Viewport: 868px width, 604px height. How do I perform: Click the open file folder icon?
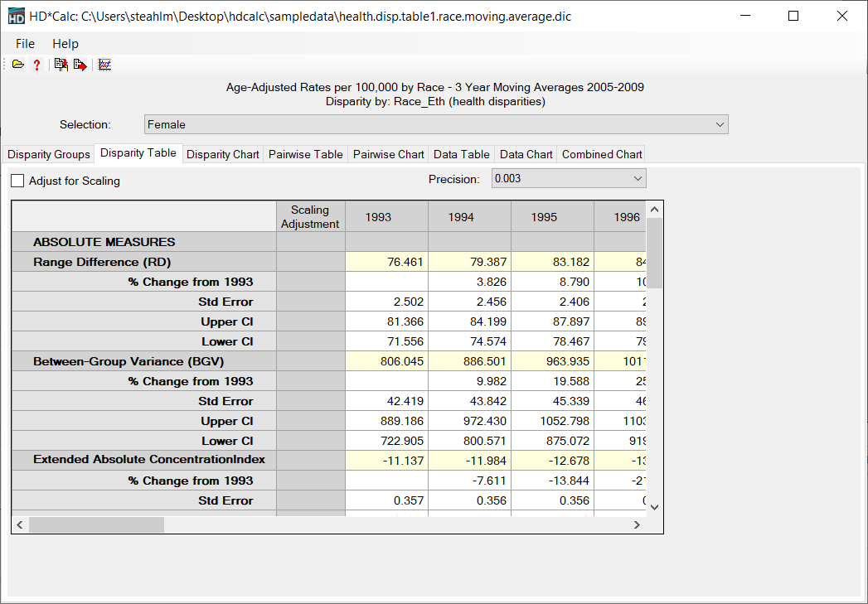point(17,65)
